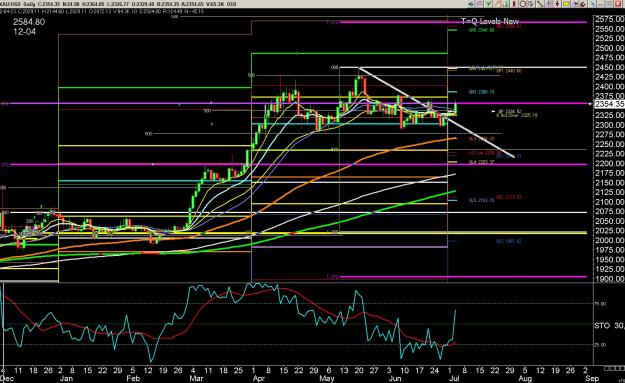The height and width of the screenshot is (383, 625).
Task: Select the diagonal trend line tool icon
Action: click(540, 4)
